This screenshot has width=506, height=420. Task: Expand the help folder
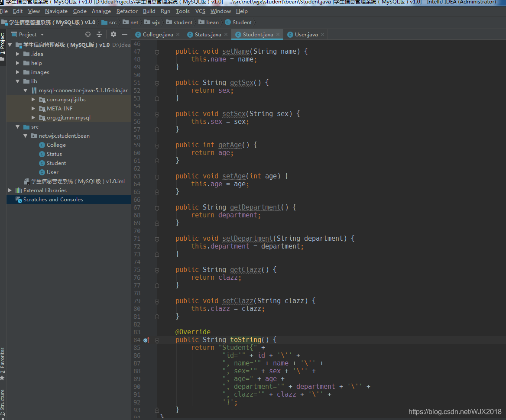pos(18,63)
